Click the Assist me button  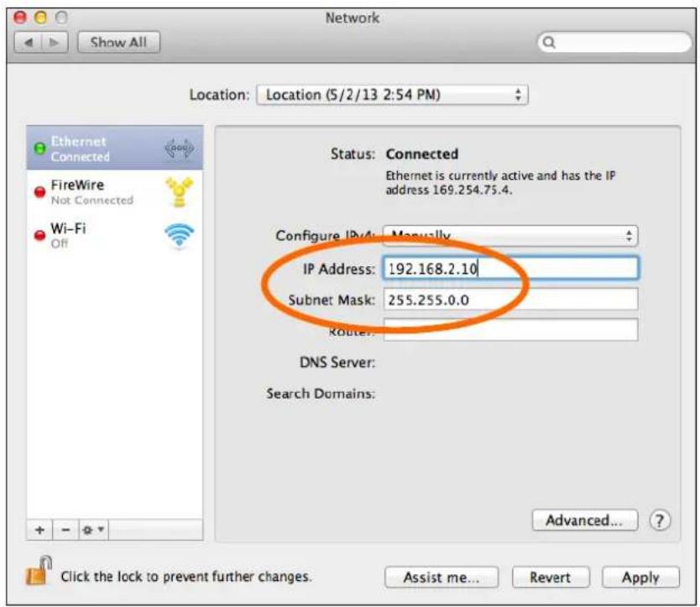pos(441,578)
